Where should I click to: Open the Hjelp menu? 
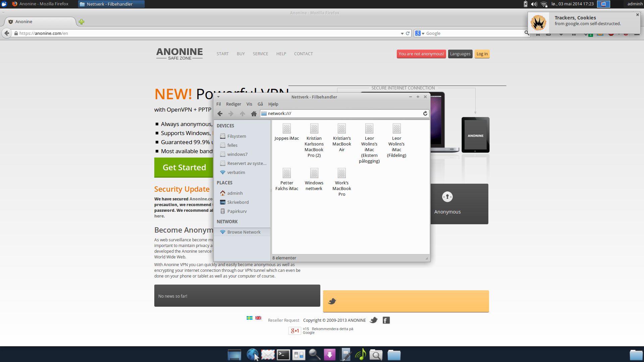coord(273,104)
